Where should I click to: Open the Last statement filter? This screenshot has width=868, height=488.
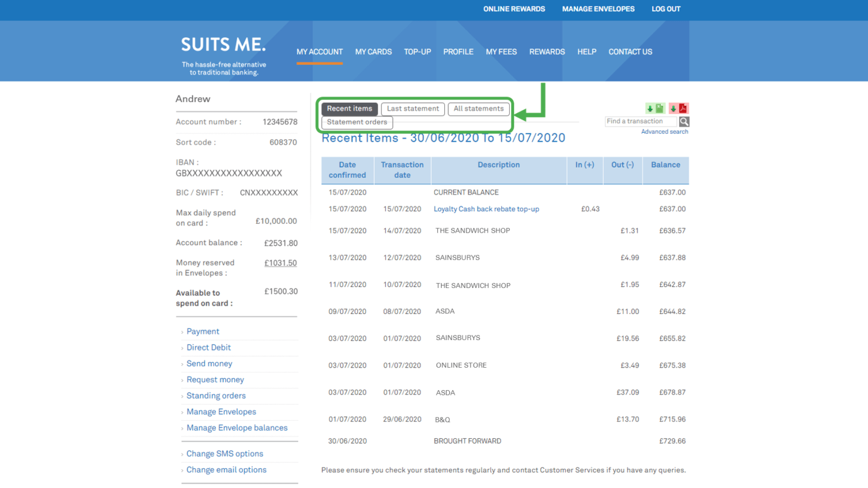click(413, 108)
